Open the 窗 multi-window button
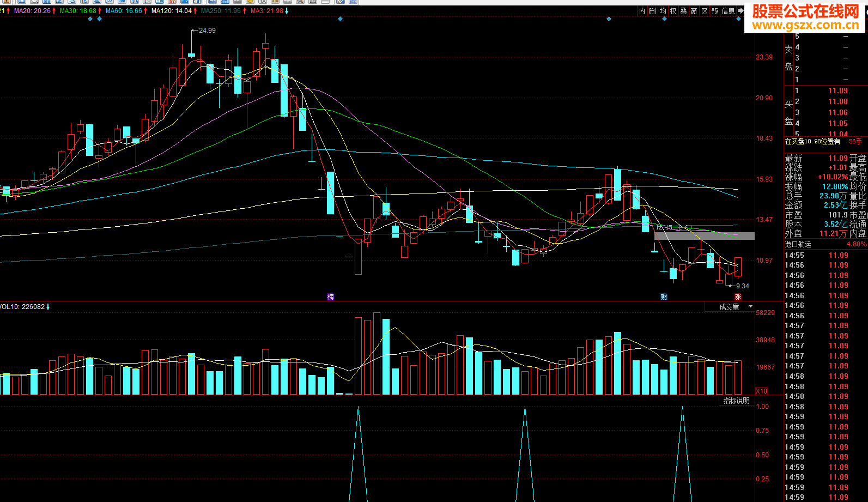 pos(694,11)
